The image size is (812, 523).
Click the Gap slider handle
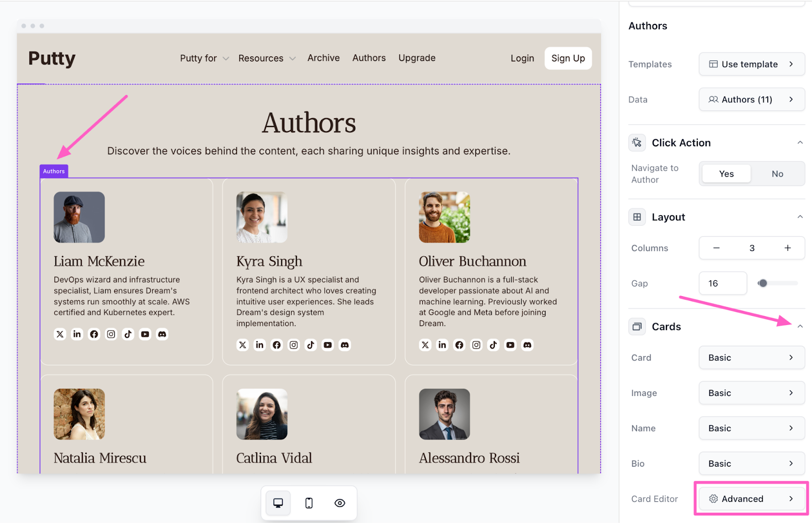762,283
